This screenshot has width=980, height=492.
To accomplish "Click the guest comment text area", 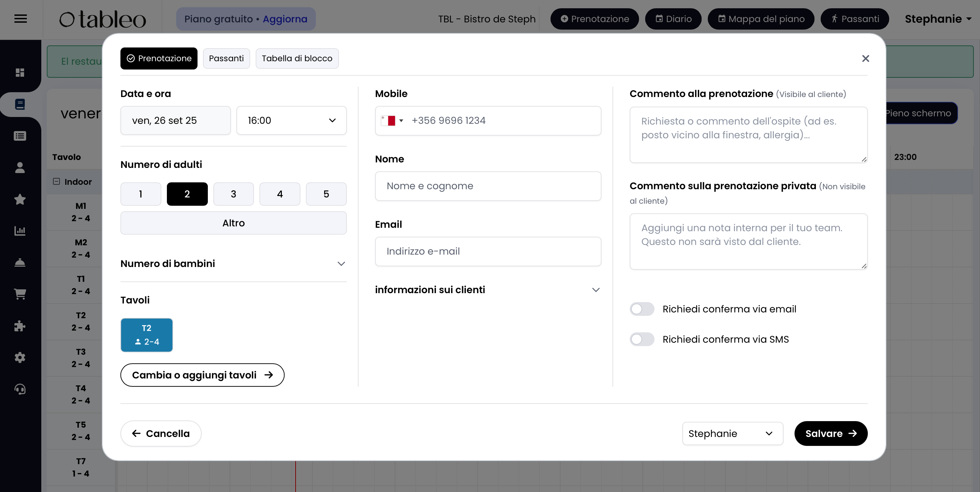I will 748,135.
